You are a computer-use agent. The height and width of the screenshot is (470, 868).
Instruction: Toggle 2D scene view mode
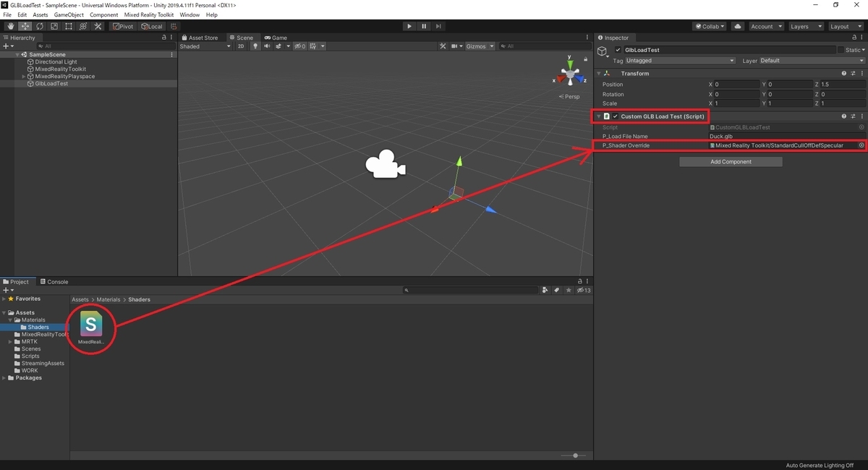(241, 46)
